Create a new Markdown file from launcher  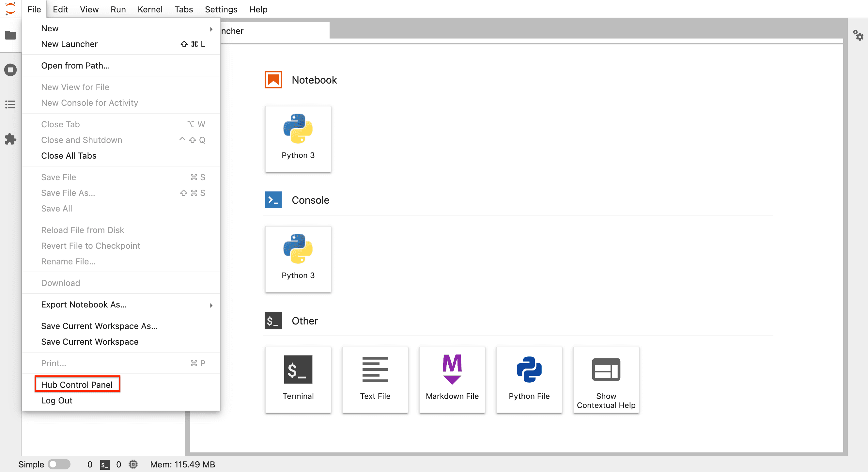coord(452,380)
